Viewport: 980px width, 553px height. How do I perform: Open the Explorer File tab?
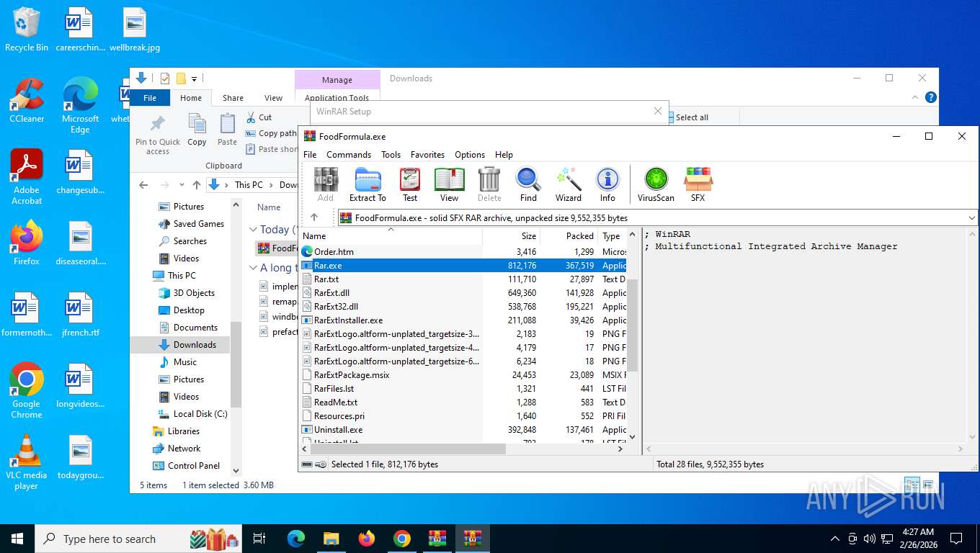point(150,98)
